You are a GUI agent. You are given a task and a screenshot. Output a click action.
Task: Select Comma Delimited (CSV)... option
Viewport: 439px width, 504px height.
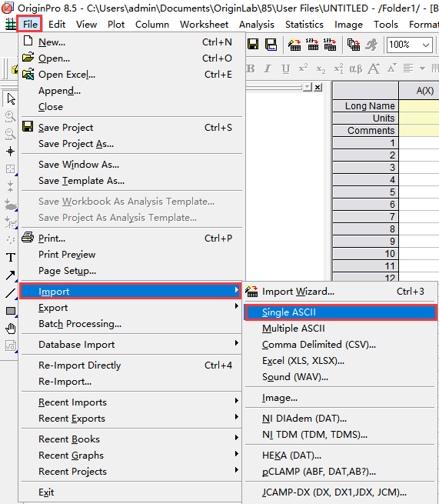[x=341, y=345]
